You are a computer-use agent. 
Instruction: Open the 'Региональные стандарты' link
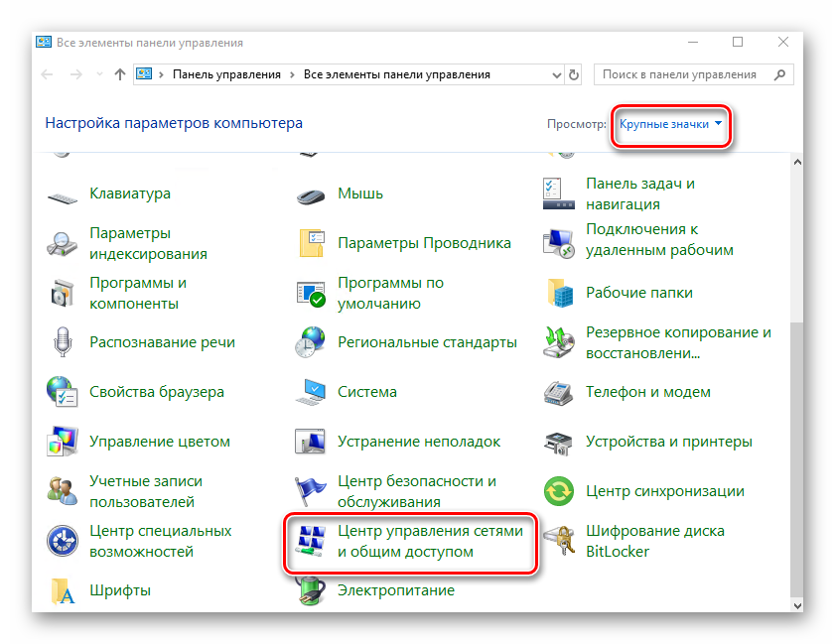(427, 342)
